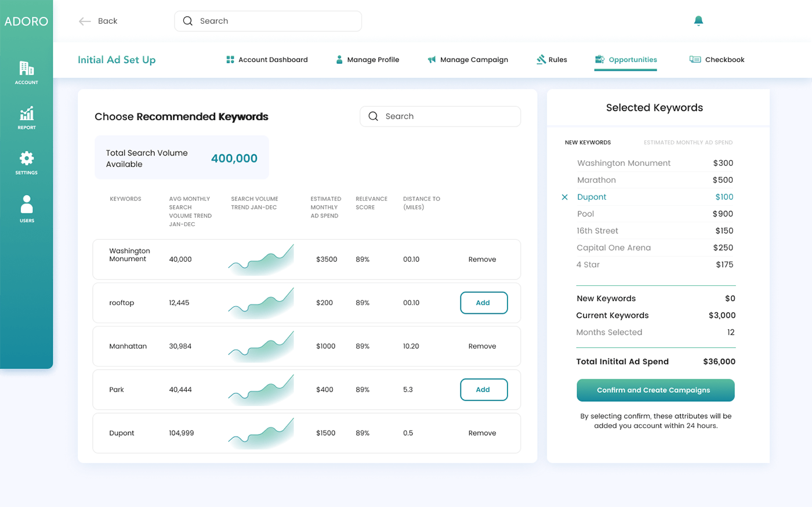This screenshot has width=812, height=507.
Task: Add the Park keyword
Action: coord(484,390)
